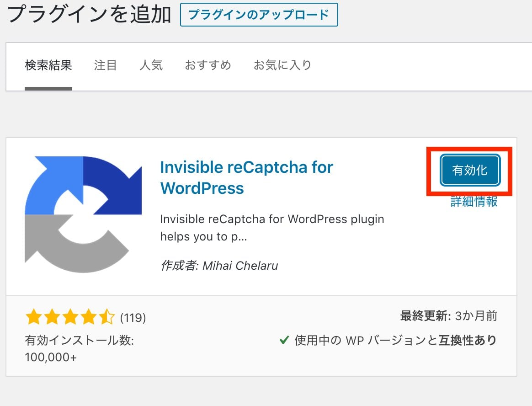Click the 100,000+ install count
532x406 pixels.
(x=51, y=357)
